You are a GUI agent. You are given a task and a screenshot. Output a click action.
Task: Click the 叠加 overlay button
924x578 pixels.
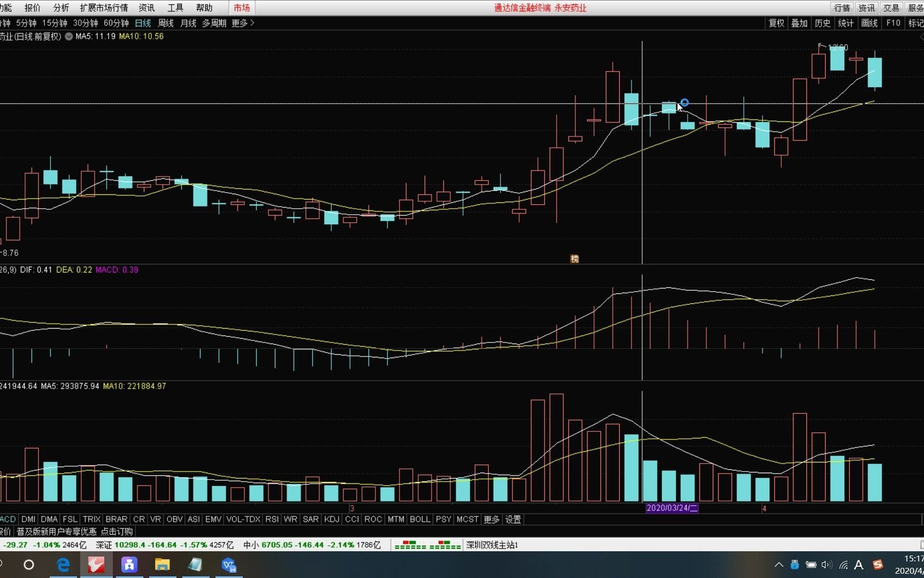[x=799, y=23]
